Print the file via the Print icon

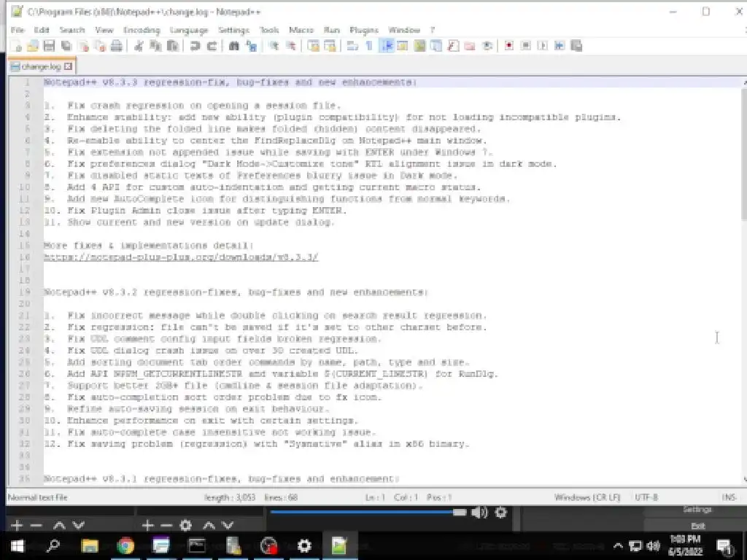click(x=117, y=46)
